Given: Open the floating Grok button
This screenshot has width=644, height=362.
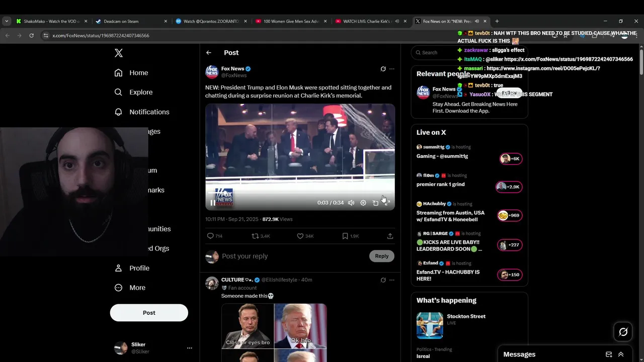Looking at the screenshot, I should tap(623, 332).
